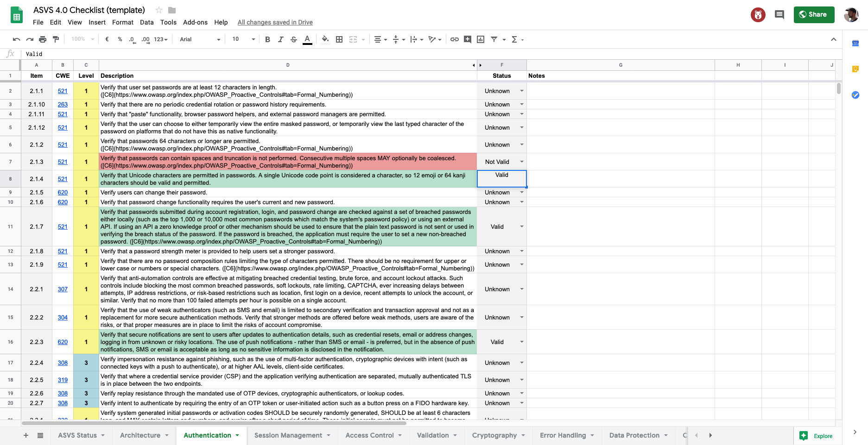Toggle strikethrough formatting

coord(293,39)
